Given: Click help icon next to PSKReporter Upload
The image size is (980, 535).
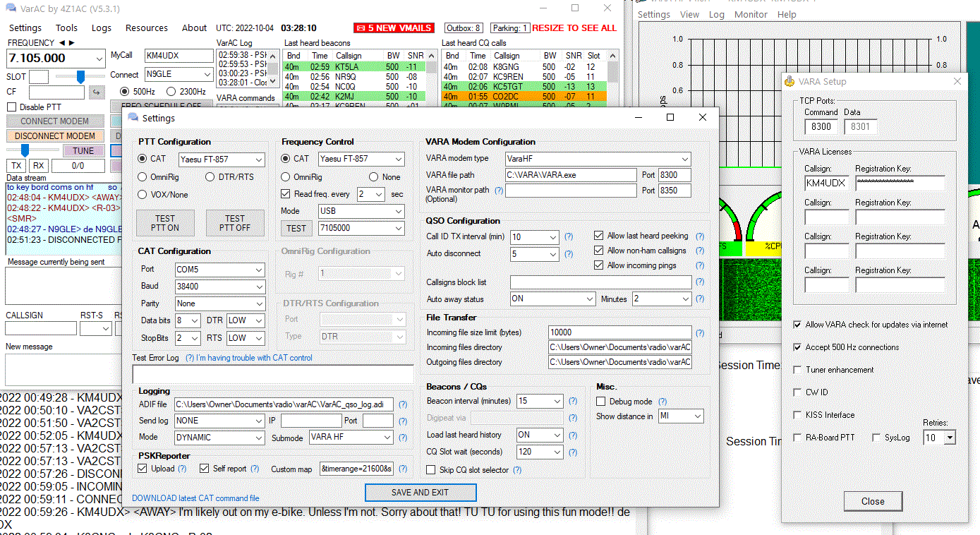Looking at the screenshot, I should (182, 469).
